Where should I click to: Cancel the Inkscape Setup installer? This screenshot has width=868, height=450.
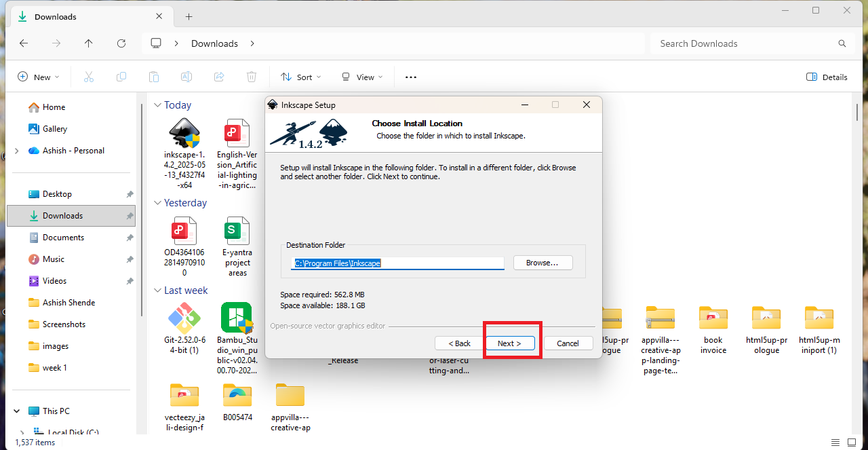(568, 343)
